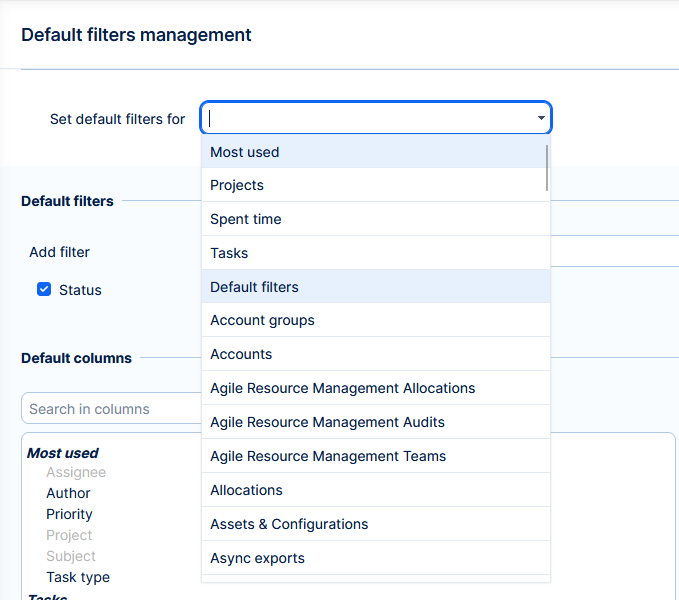Select 'Allocations' from the dropdown
The image size is (679, 600).
pyautogui.click(x=374, y=490)
